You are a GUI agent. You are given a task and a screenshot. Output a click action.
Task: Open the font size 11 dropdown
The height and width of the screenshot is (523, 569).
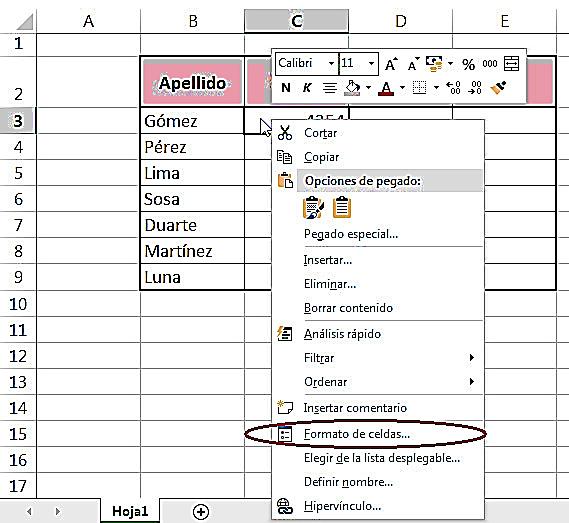point(371,64)
